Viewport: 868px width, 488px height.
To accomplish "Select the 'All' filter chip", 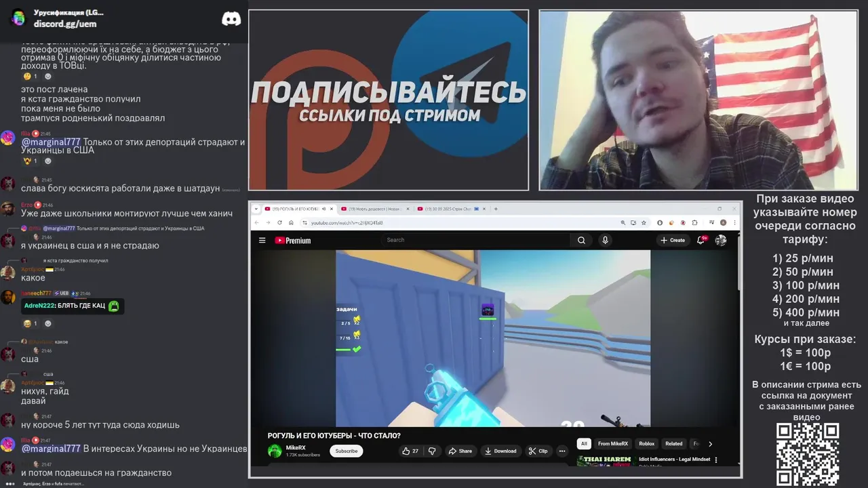I will [x=584, y=444].
